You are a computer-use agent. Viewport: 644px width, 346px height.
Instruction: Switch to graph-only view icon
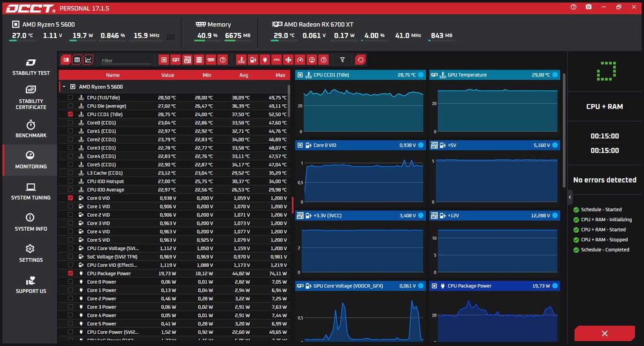point(88,60)
